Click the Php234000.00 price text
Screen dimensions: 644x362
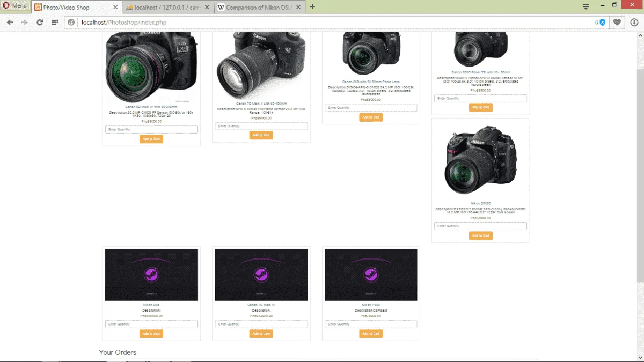pyautogui.click(x=261, y=316)
